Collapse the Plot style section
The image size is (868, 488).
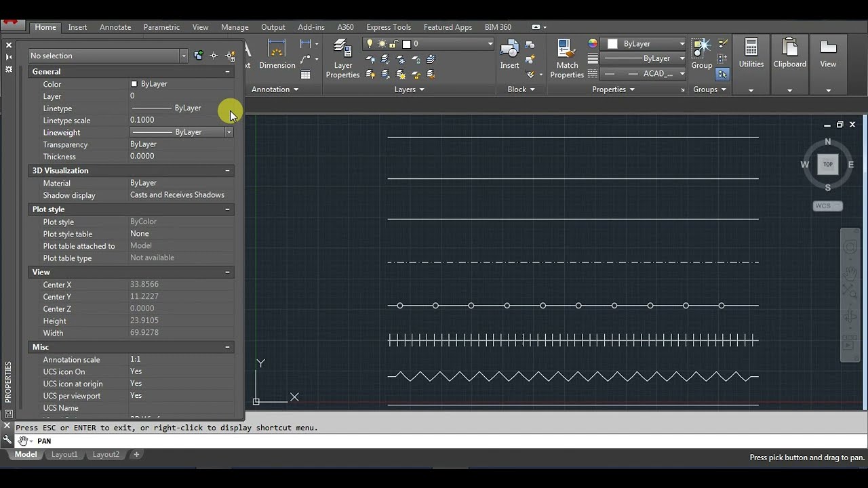(227, 209)
